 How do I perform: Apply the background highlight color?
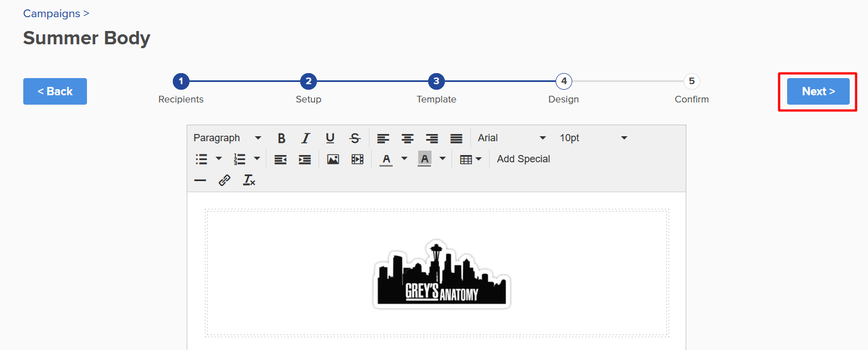click(424, 159)
